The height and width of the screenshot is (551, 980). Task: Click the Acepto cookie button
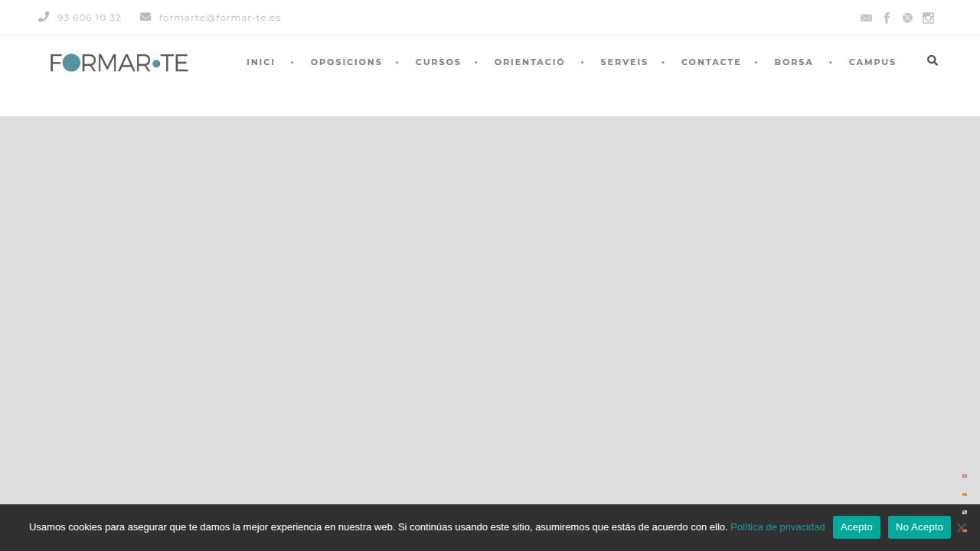856,527
